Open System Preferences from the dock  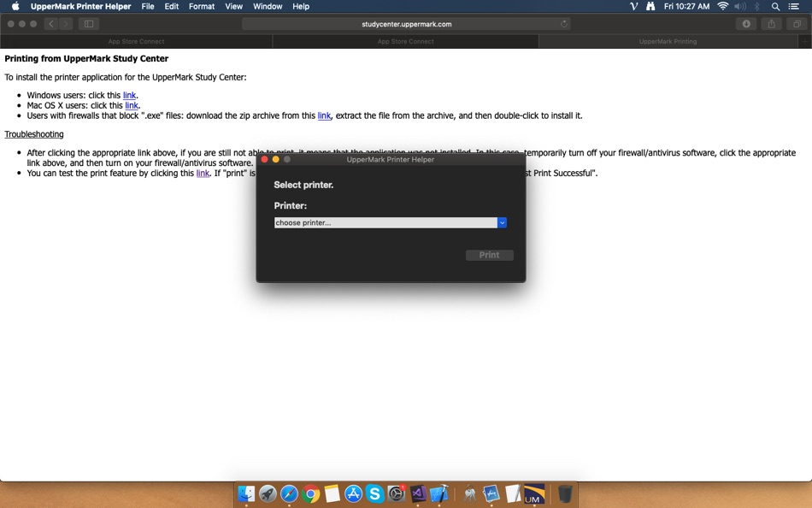396,493
